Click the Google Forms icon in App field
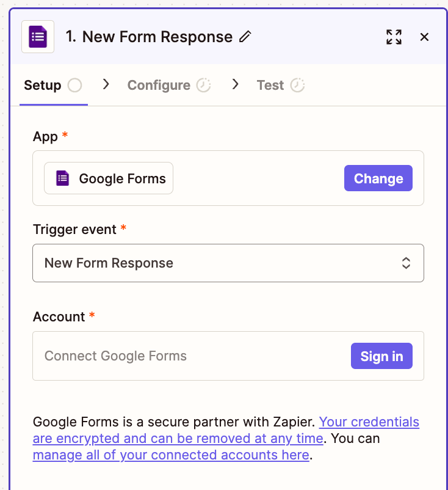 (62, 178)
